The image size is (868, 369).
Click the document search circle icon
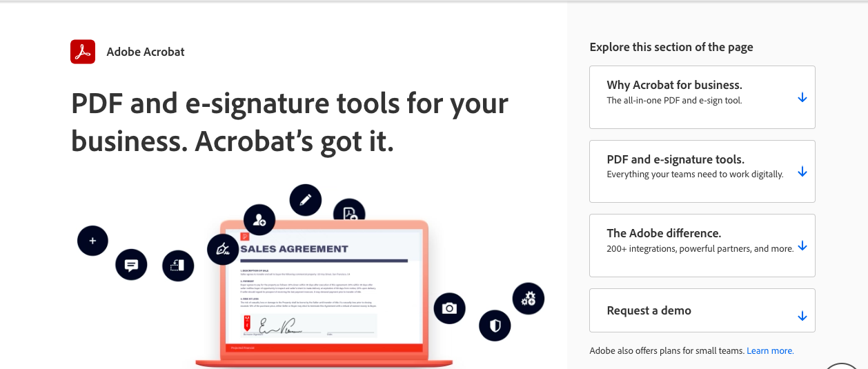coord(349,211)
